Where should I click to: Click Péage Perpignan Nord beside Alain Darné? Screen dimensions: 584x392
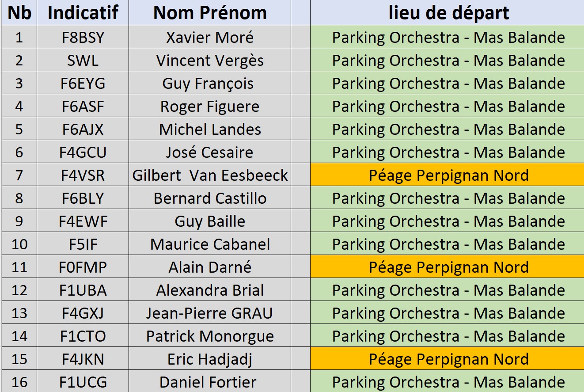tap(447, 267)
